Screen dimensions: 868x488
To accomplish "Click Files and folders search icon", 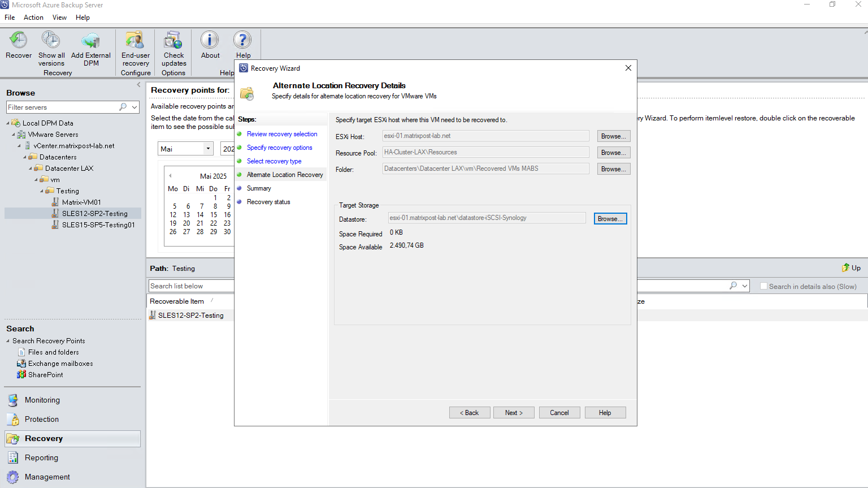I will tap(21, 352).
